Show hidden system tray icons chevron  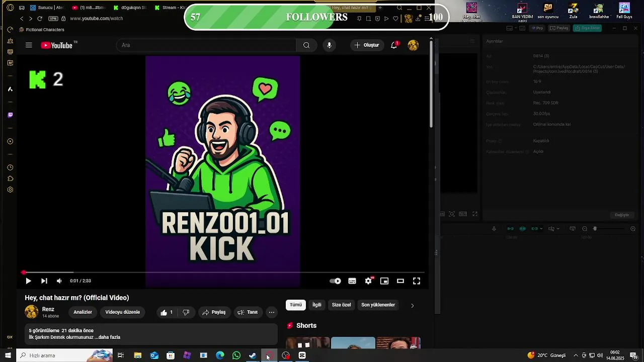click(x=576, y=355)
